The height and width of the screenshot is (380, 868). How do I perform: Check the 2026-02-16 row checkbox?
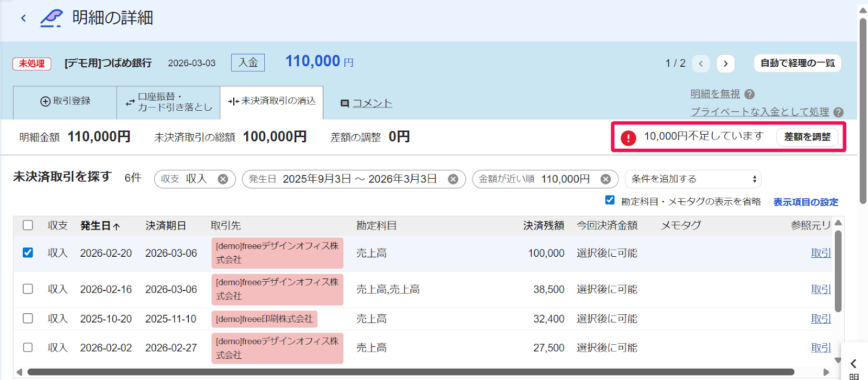tap(28, 289)
